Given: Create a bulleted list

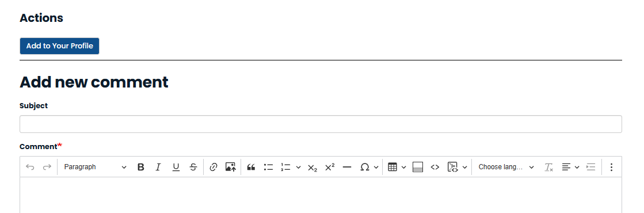Looking at the screenshot, I should [x=269, y=167].
